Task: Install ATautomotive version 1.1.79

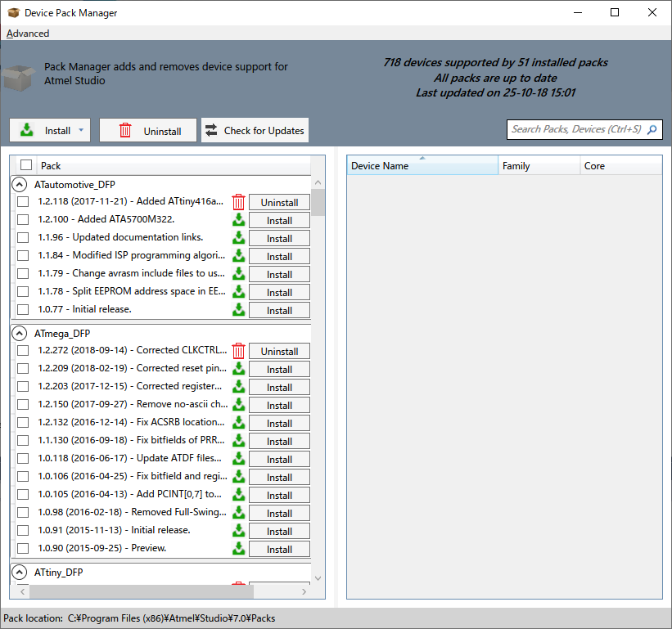Action: (279, 275)
